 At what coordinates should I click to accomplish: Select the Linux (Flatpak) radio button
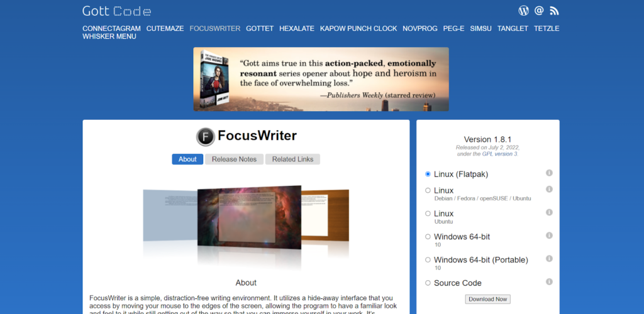(428, 174)
